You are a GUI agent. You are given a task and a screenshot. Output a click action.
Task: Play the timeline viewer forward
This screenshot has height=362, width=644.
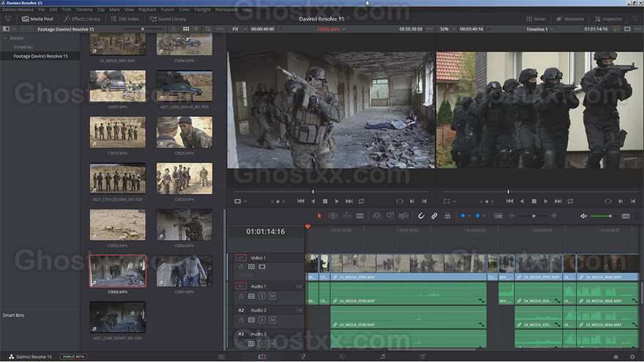(x=546, y=201)
